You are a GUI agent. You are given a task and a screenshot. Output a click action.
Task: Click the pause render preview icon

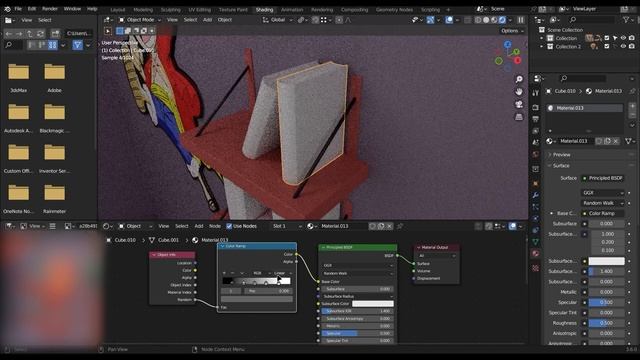click(521, 20)
